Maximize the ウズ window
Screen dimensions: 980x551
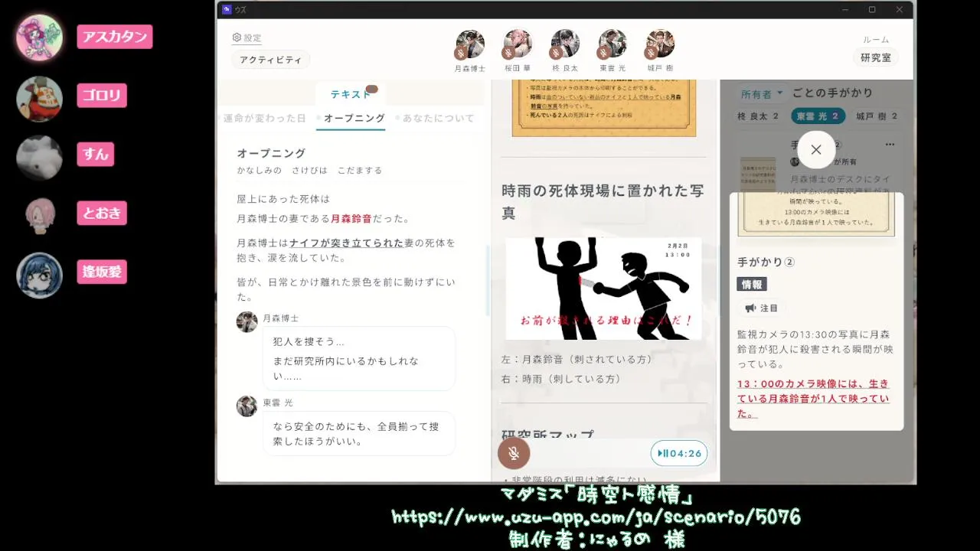872,9
